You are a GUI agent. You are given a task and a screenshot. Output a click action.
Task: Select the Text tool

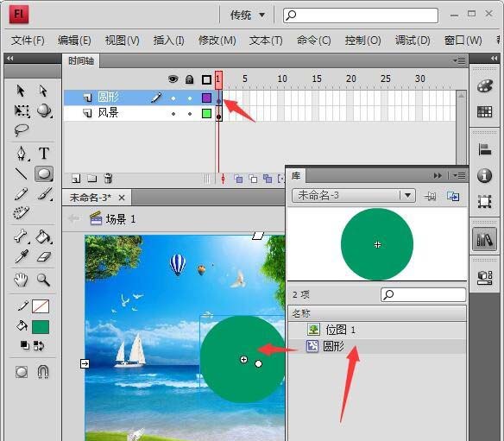click(x=44, y=154)
